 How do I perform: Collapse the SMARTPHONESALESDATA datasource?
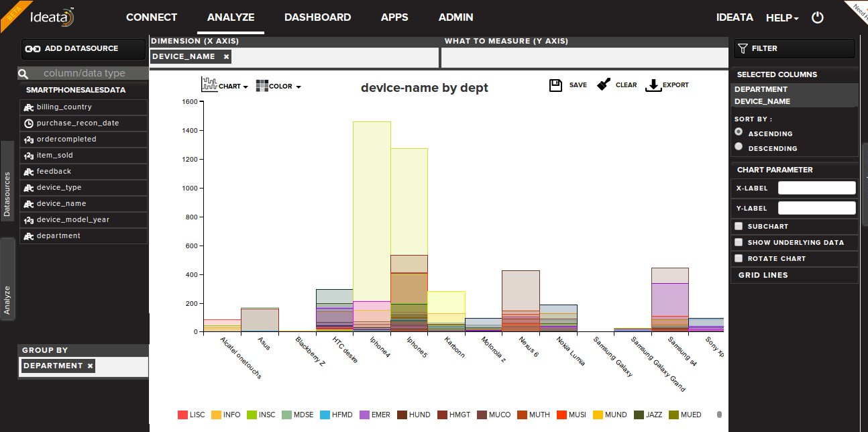(x=76, y=90)
